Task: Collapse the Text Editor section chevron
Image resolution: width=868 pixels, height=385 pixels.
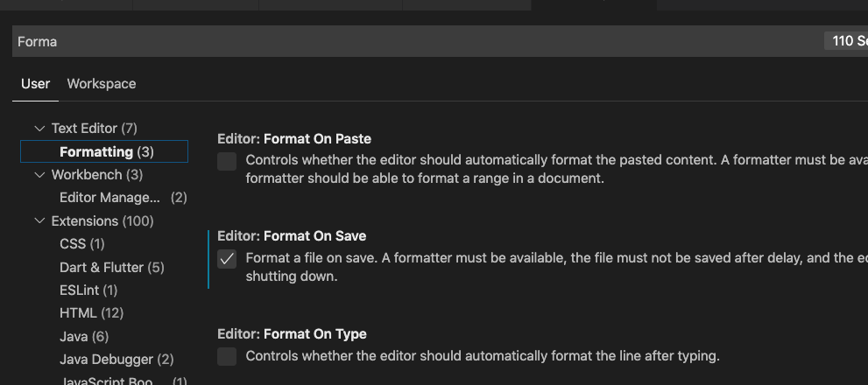Action: [x=39, y=129]
